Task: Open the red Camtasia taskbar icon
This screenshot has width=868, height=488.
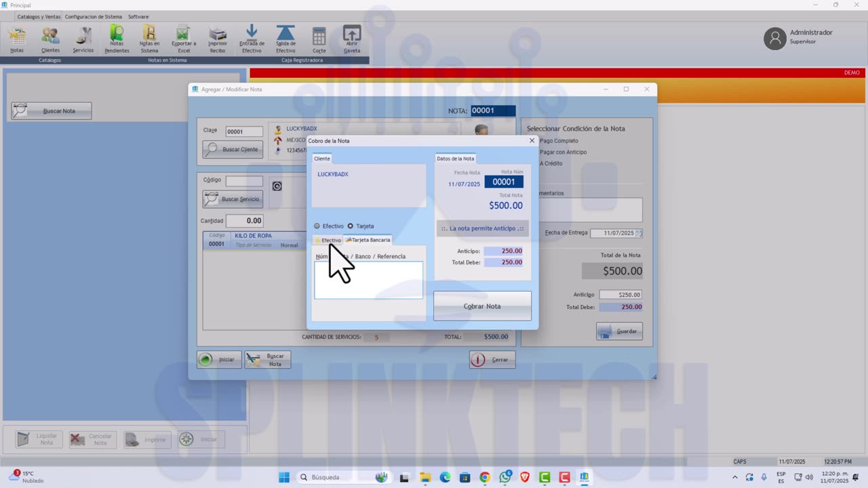Action: pos(564,477)
